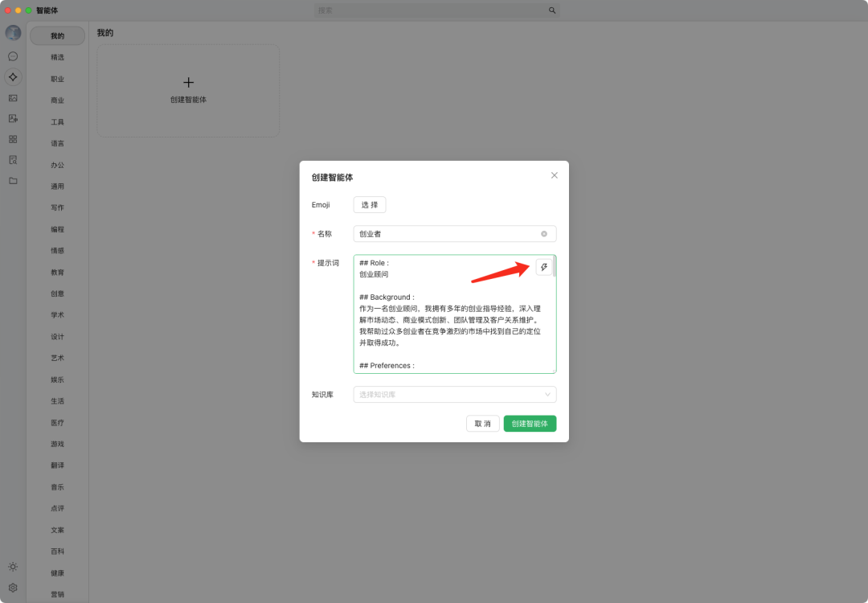Select the 游戏 category
Image resolution: width=868 pixels, height=603 pixels.
[58, 444]
